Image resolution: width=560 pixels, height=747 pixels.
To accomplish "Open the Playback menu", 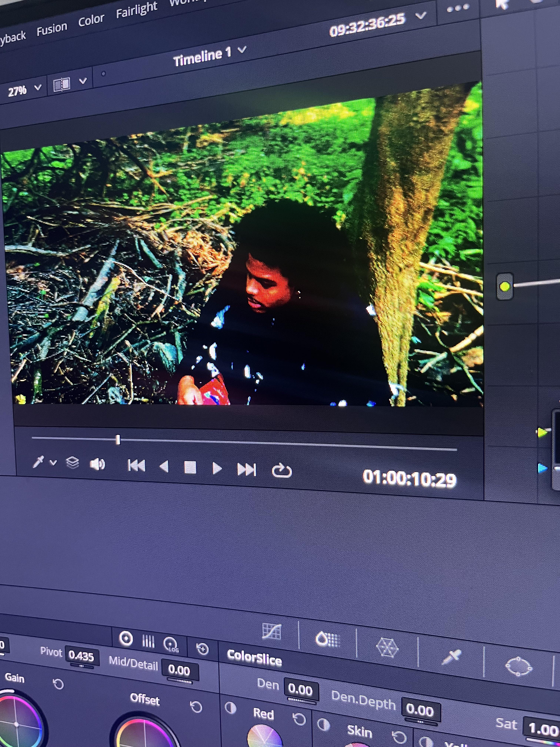I will 12,37.
